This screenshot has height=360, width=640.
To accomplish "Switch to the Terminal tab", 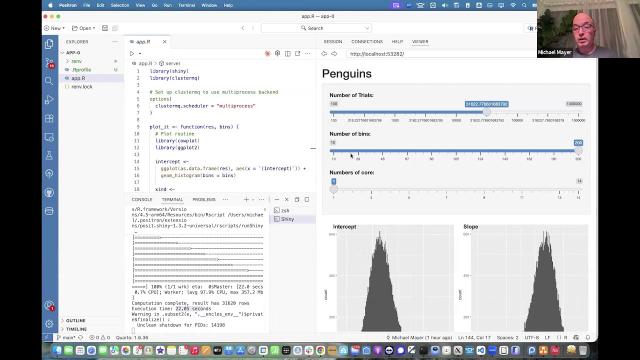I will [x=172, y=200].
